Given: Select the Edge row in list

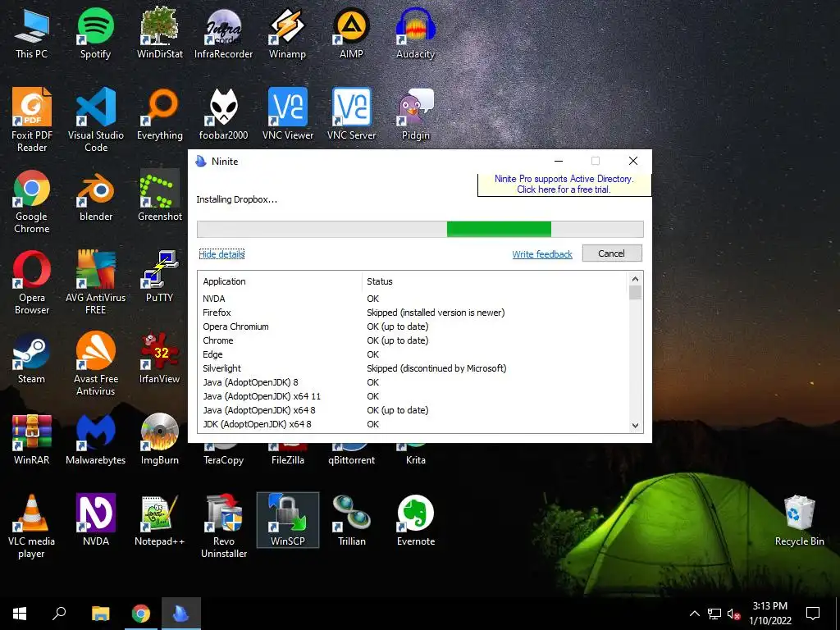Looking at the screenshot, I should (x=413, y=354).
